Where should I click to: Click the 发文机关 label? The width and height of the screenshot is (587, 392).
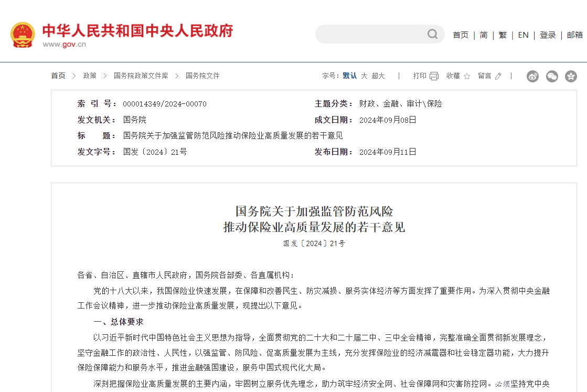(x=97, y=120)
